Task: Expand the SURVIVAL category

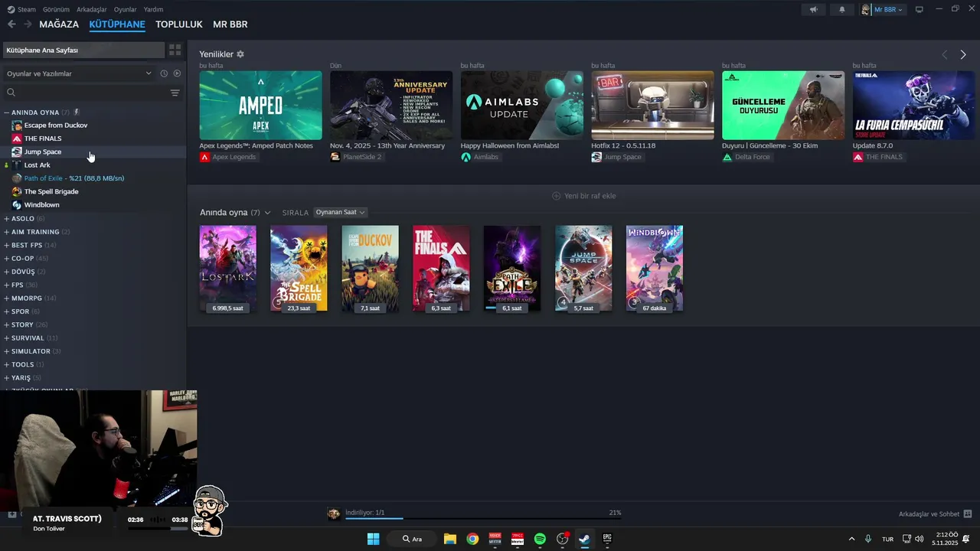Action: tap(6, 338)
